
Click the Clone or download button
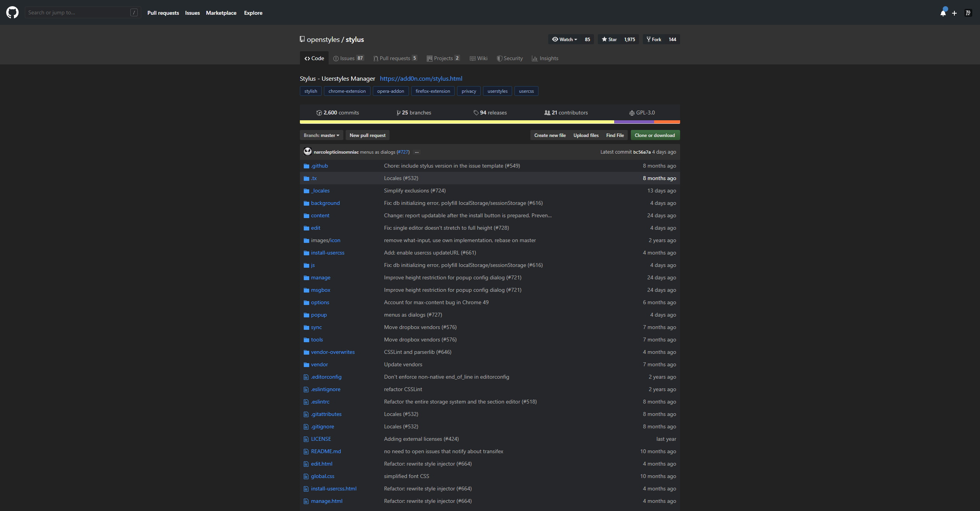655,135
